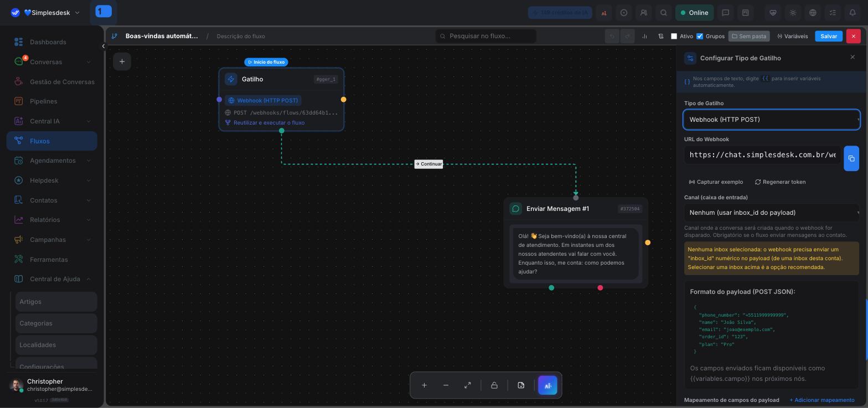Click the orange output handle on Gatilho node
Image resolution: width=868 pixels, height=408 pixels.
click(x=343, y=100)
